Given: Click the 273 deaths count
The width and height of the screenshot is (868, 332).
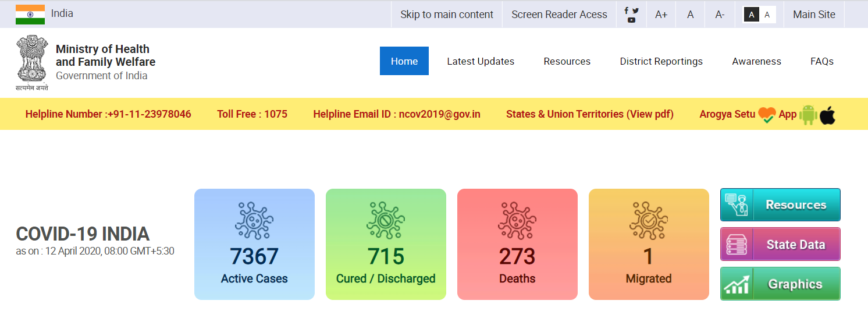Looking at the screenshot, I should point(517,257).
